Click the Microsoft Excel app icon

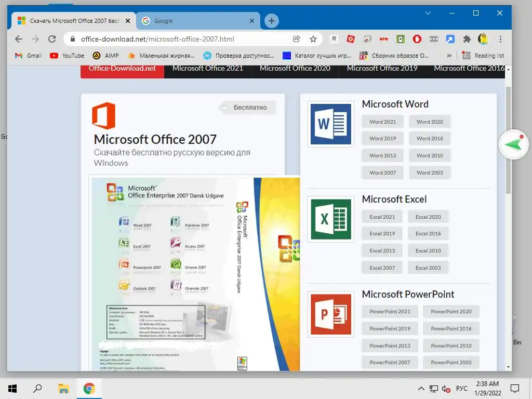(331, 219)
